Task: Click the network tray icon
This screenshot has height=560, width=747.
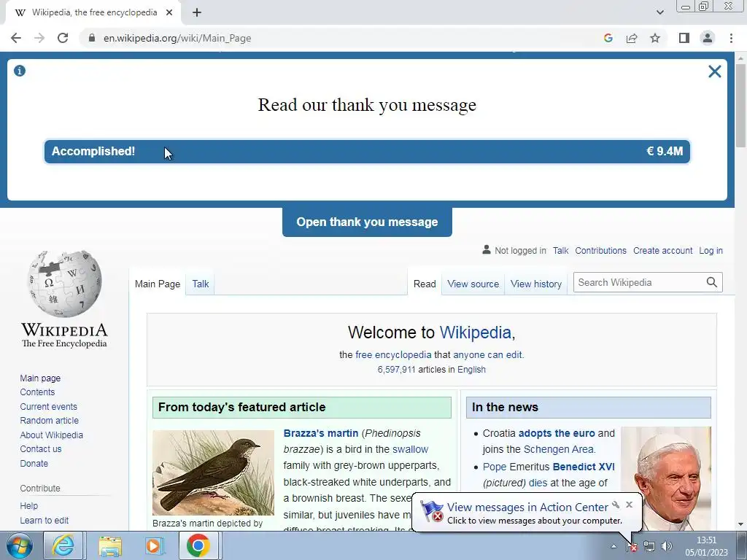Action: coord(649,547)
